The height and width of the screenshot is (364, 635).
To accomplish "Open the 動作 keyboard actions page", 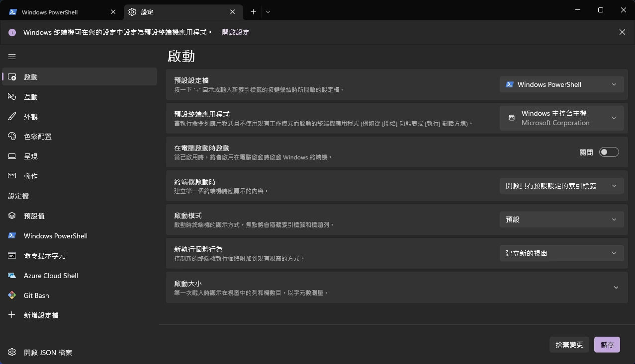I will [31, 176].
